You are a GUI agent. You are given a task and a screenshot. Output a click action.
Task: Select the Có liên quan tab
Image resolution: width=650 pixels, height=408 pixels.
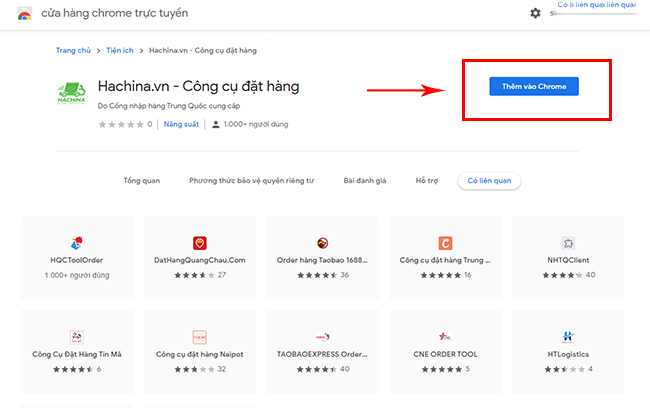489,181
